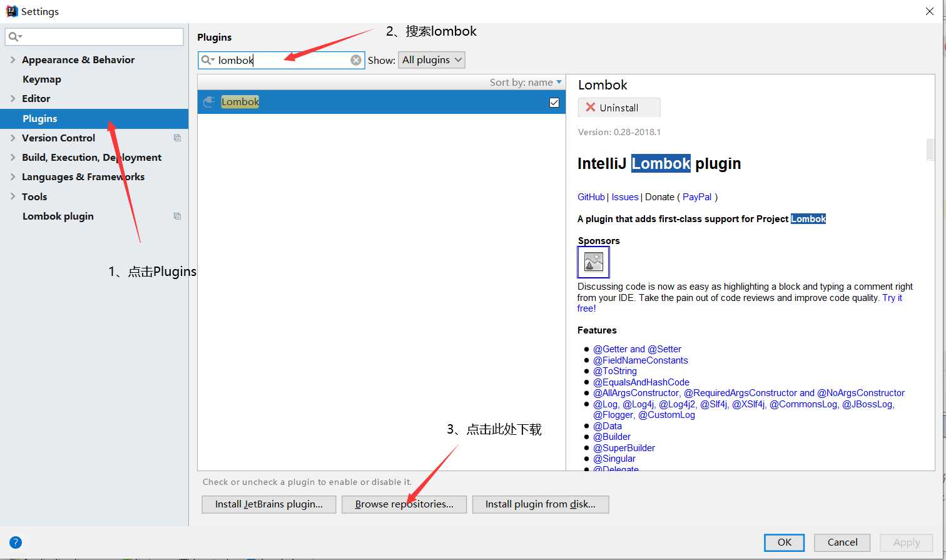
Task: Click the Lombok plugin plug icon
Action: click(210, 102)
